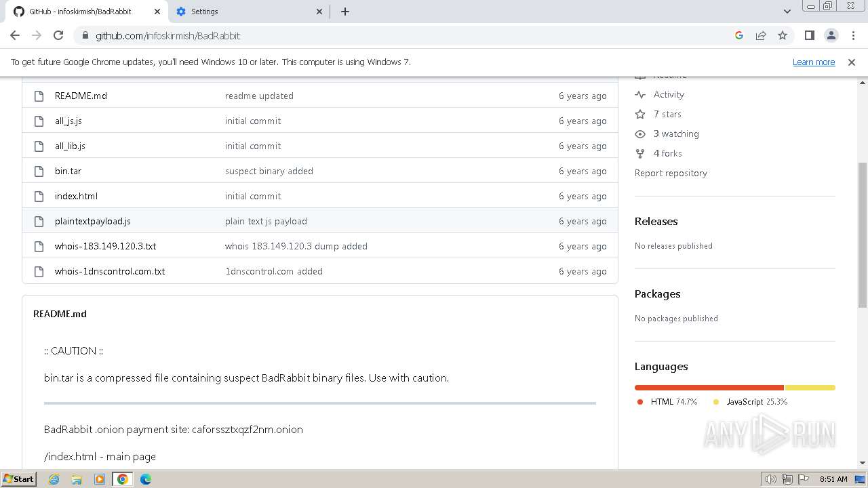The height and width of the screenshot is (488, 868).
Task: Open the whois-1dnscontrol.com.txt file
Action: click(110, 271)
